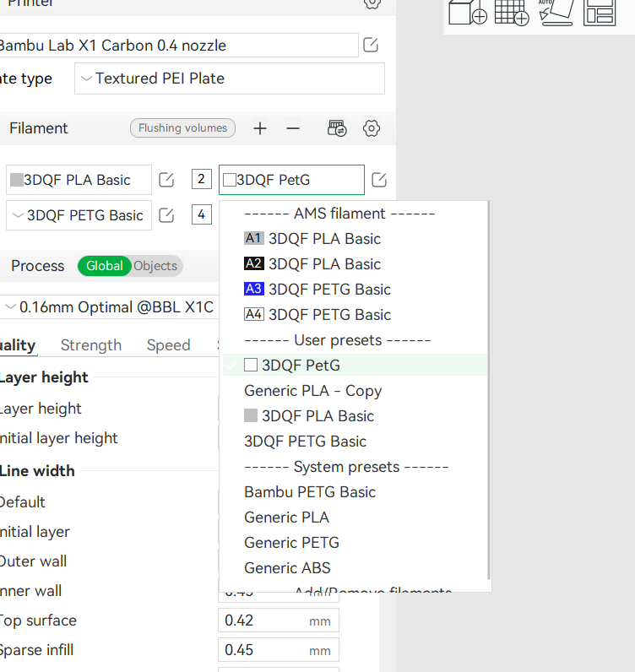The height and width of the screenshot is (672, 635).
Task: Sync filament list from AMS icon
Action: [337, 128]
